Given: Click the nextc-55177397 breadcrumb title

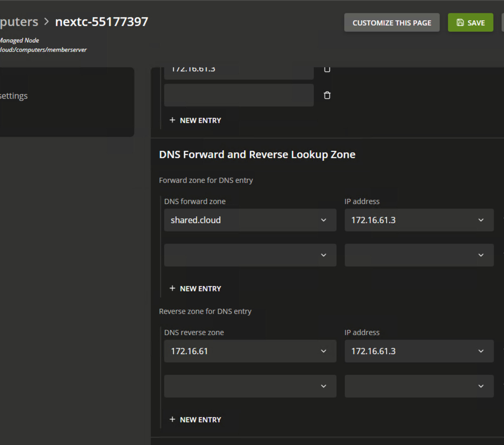Looking at the screenshot, I should coord(102,21).
